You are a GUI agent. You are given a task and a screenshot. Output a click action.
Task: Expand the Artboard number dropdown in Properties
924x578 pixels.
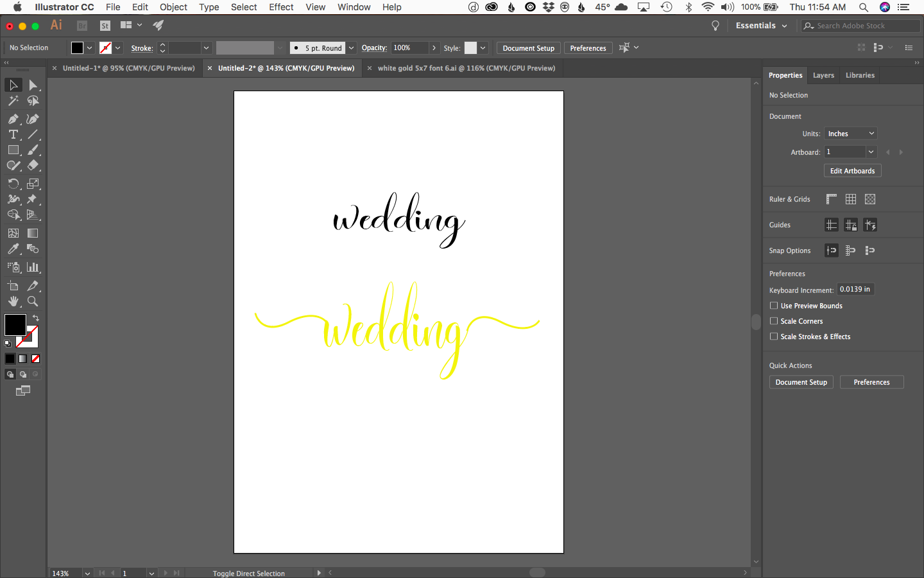click(871, 152)
